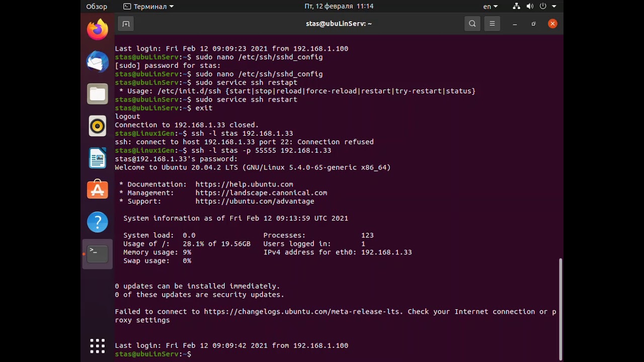This screenshot has height=362, width=644.
Task: Open a new tab in terminal
Action: pos(126,24)
